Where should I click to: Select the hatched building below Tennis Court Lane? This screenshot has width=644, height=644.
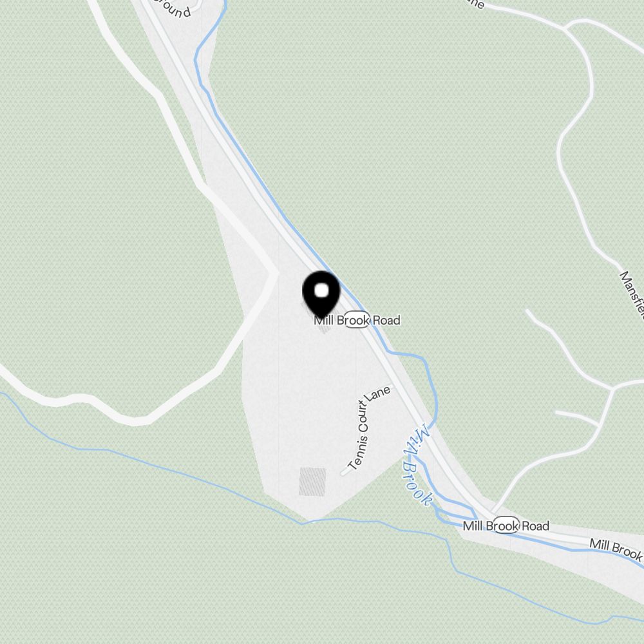pyautogui.click(x=312, y=481)
